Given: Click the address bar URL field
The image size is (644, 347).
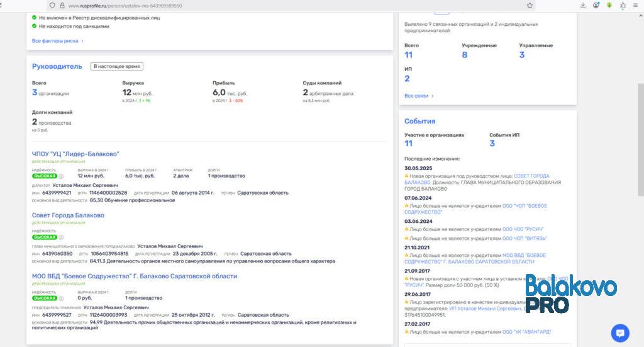Looking at the screenshot, I should click(287, 6).
